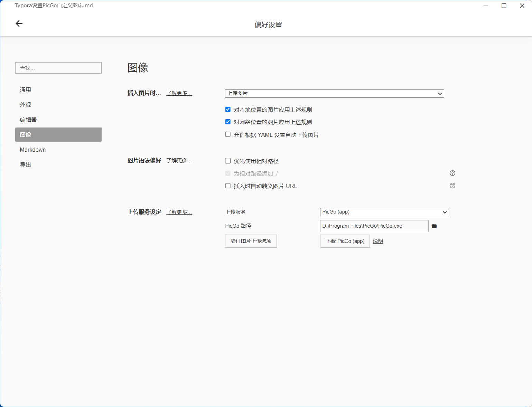
Task: Uncheck 对网络位置的图片应用上述规则
Action: pyautogui.click(x=228, y=122)
